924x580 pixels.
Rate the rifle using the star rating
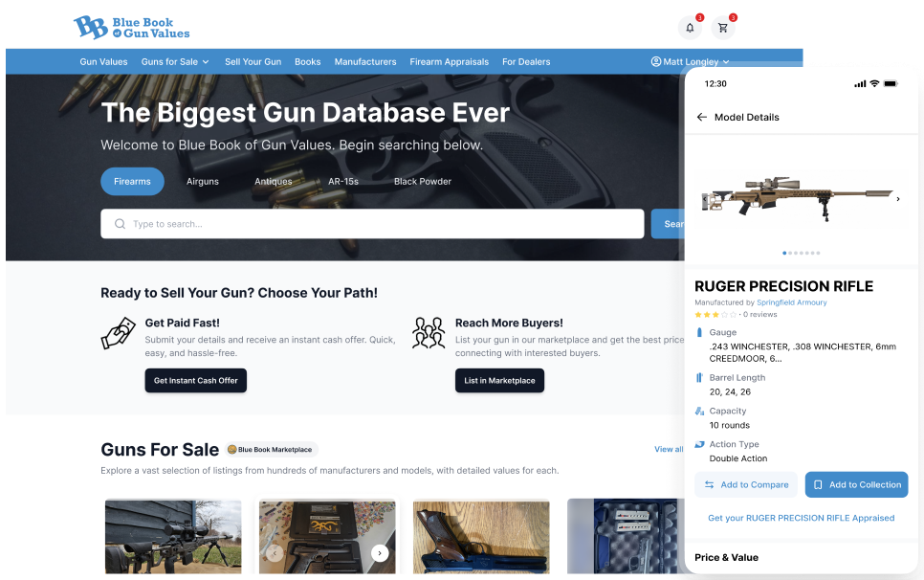715,314
